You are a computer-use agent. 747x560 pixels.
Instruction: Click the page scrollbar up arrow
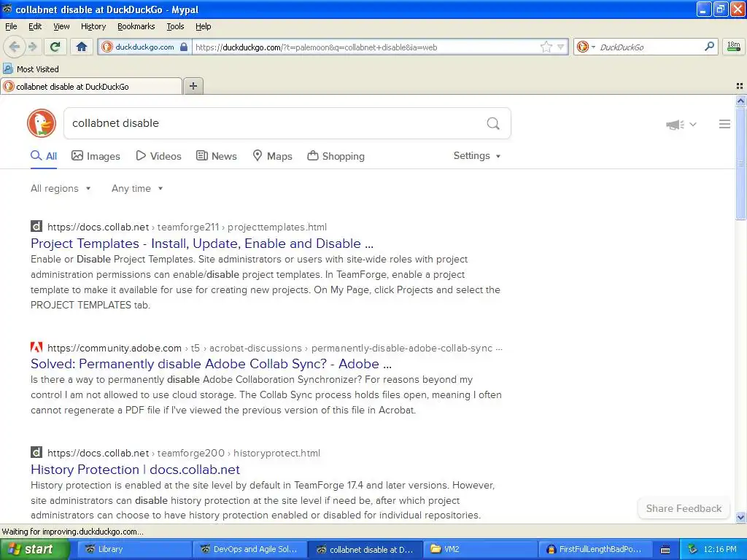(x=740, y=101)
